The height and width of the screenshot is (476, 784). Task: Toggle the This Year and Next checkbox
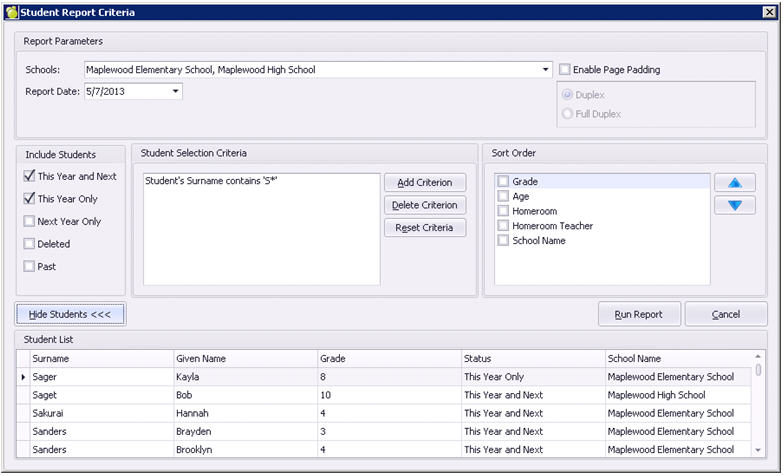coord(29,177)
